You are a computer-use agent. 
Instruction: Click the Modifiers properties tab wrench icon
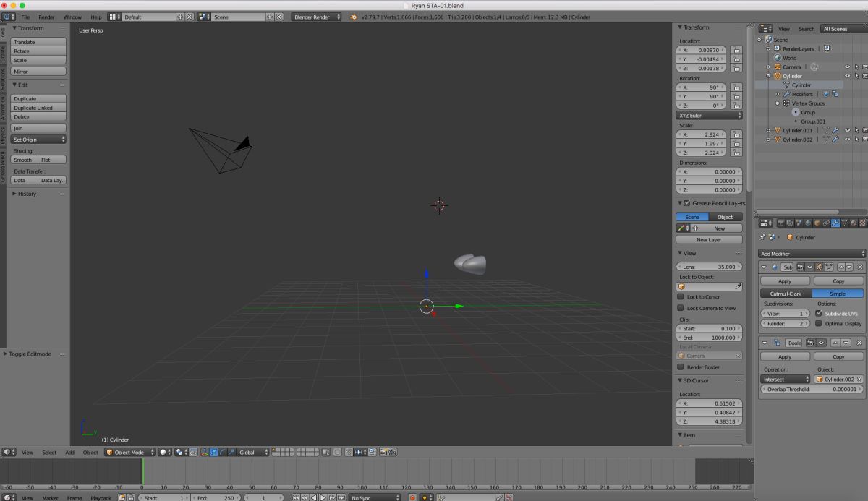835,223
